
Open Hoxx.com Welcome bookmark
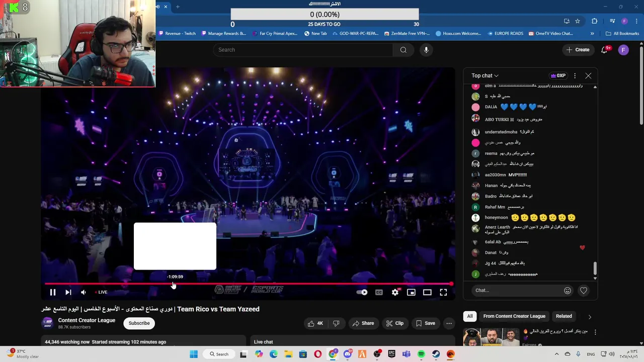(458, 34)
